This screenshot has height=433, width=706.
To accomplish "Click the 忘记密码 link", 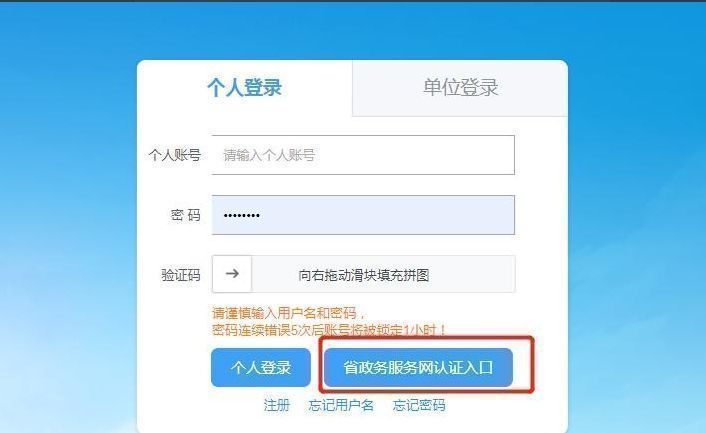I will 419,405.
